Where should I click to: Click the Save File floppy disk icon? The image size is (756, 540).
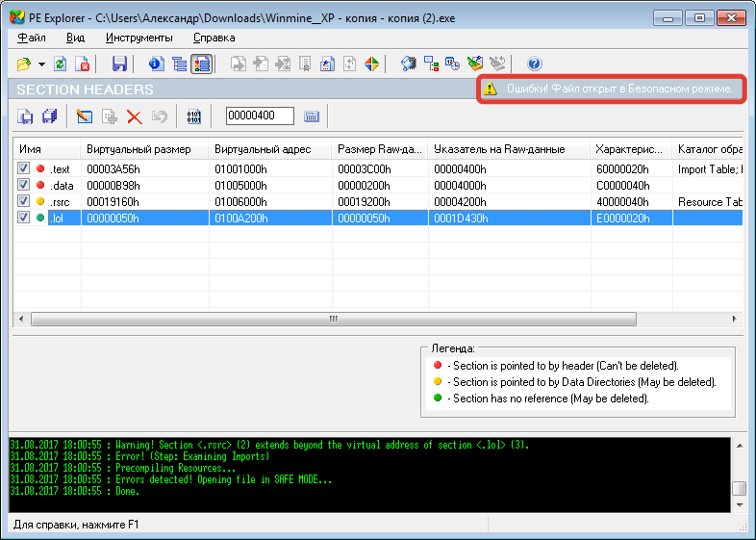120,64
